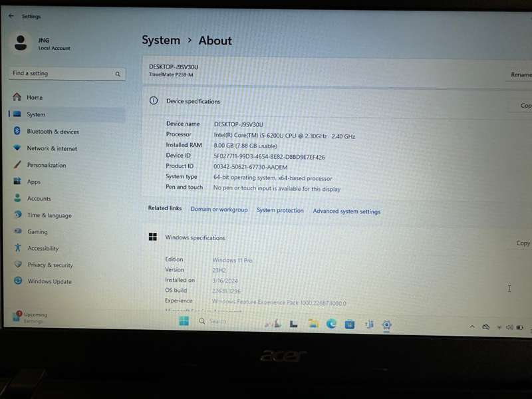Click the OS build value 22631.3296
This screenshot has width=532, height=399.
(x=226, y=291)
